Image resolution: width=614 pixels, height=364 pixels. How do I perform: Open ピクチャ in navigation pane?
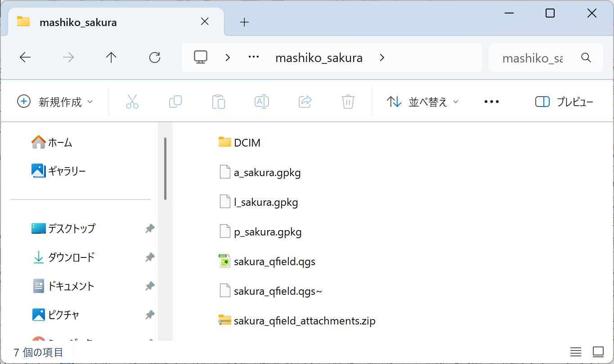coord(56,315)
